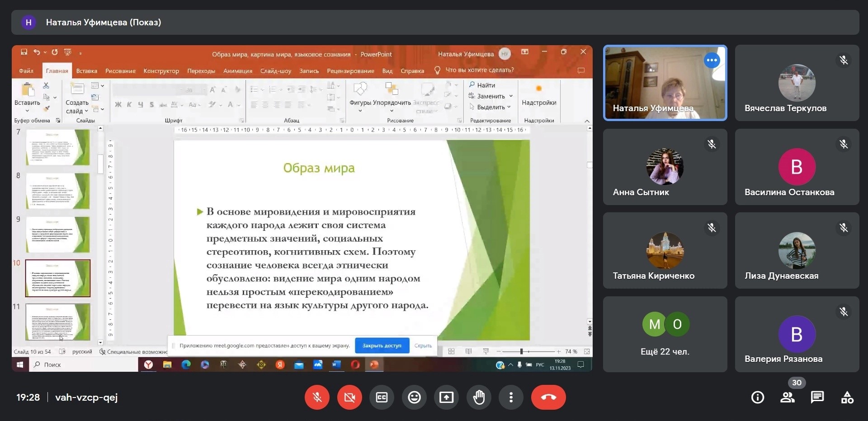
Task: Toggle present now screen sharing
Action: click(446, 397)
